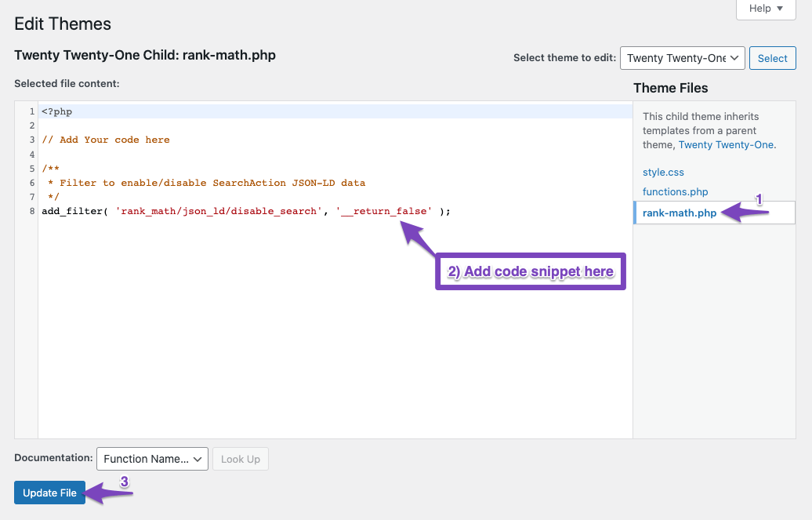
Task: Click the Select button next to theme dropdown
Action: tap(772, 57)
